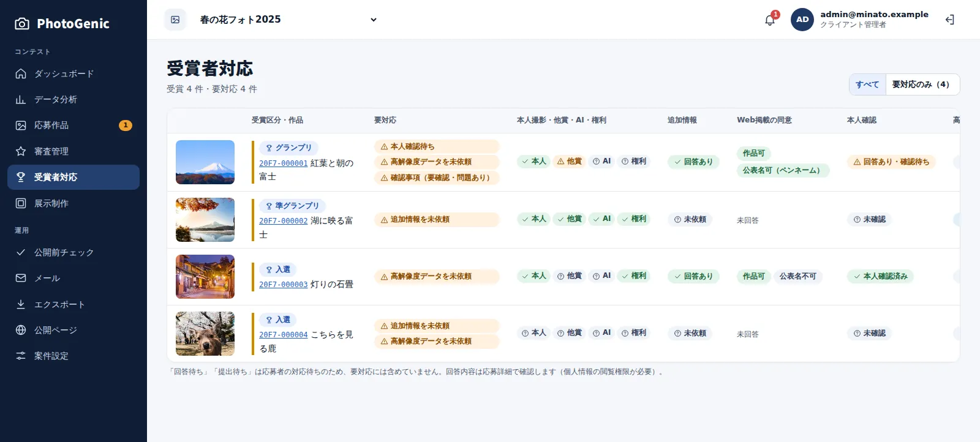Open entry link 20F7-000002

pyautogui.click(x=283, y=221)
